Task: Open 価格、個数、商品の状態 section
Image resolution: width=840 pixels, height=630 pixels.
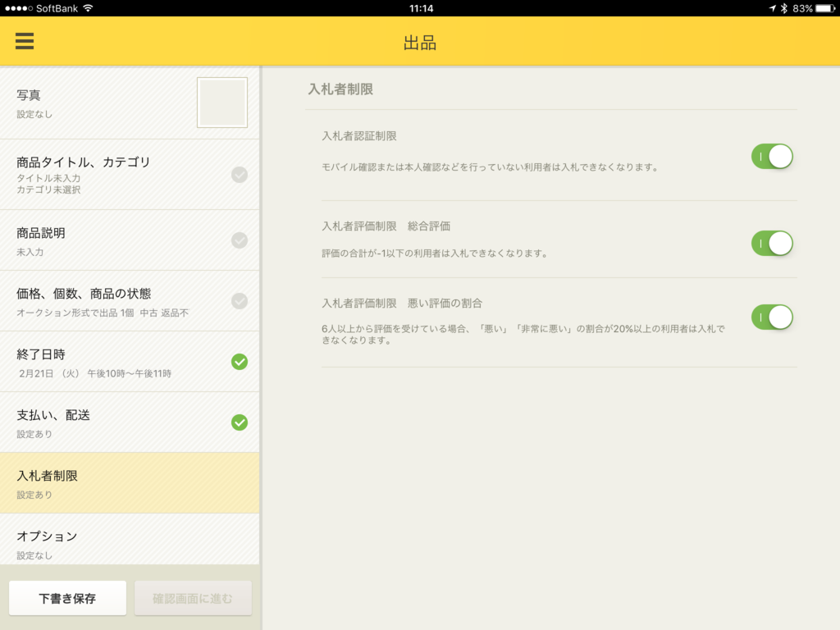Action: [130, 301]
